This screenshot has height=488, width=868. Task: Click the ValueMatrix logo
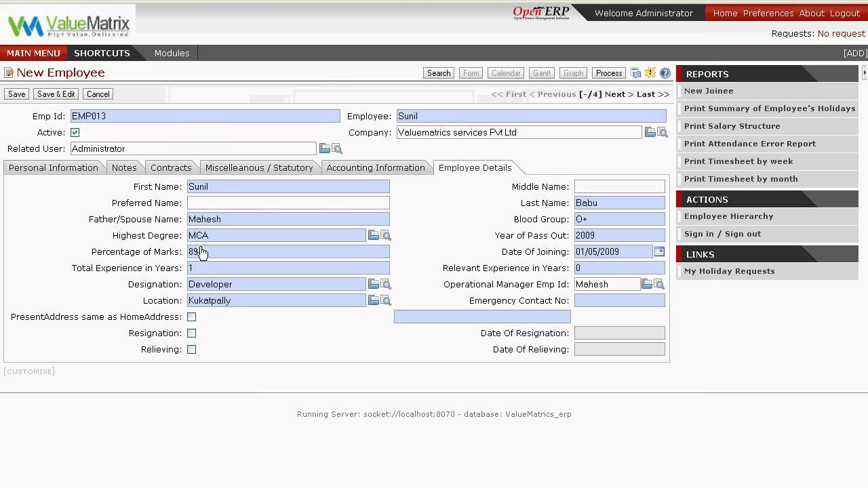click(68, 26)
